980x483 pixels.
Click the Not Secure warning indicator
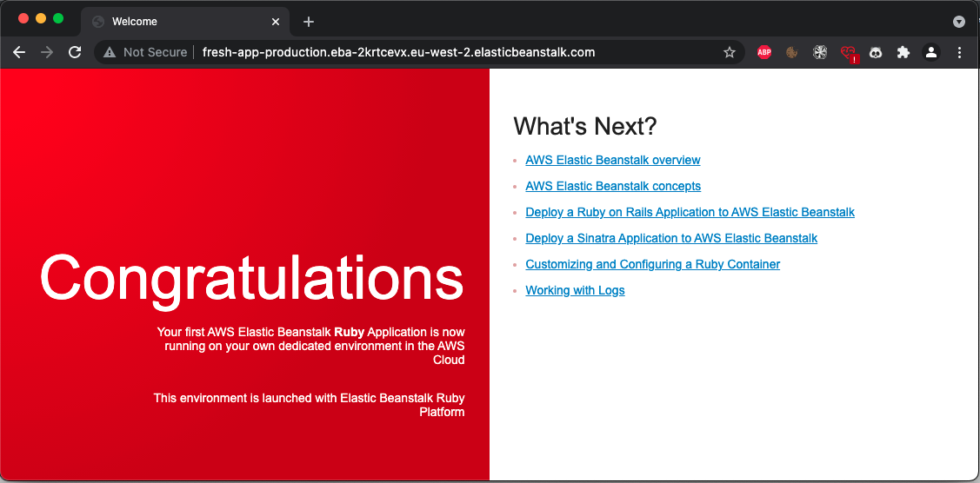[145, 52]
